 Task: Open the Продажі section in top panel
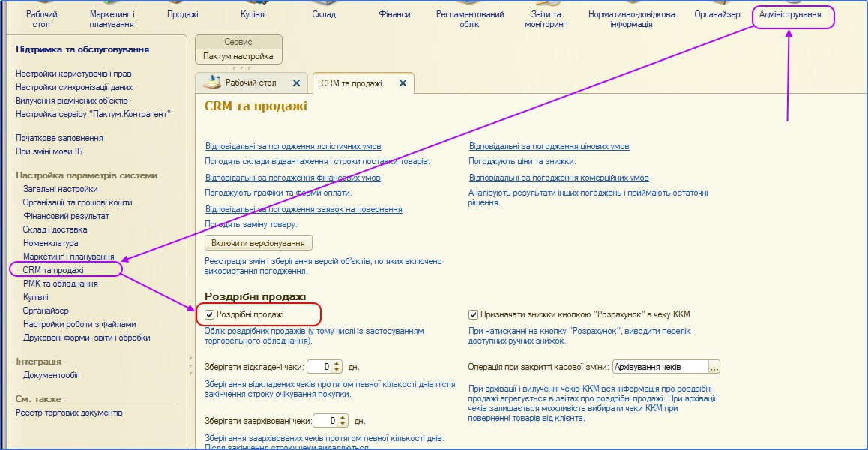[182, 15]
